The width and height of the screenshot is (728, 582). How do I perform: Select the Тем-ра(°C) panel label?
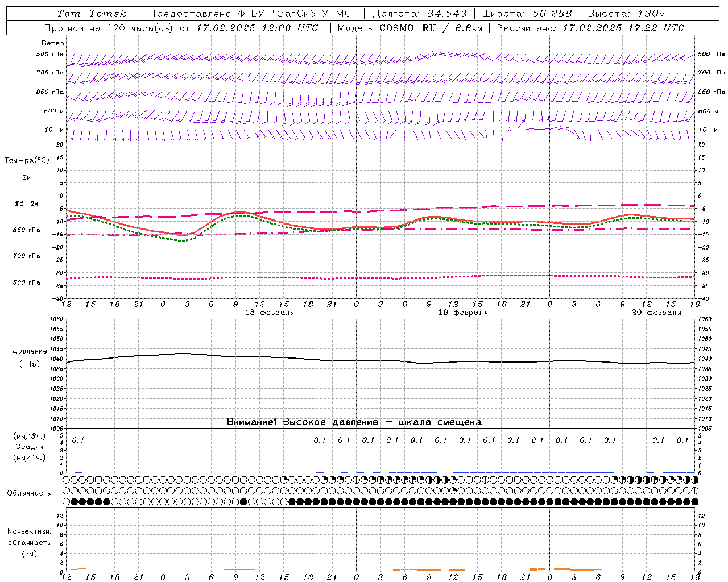coord(27,161)
